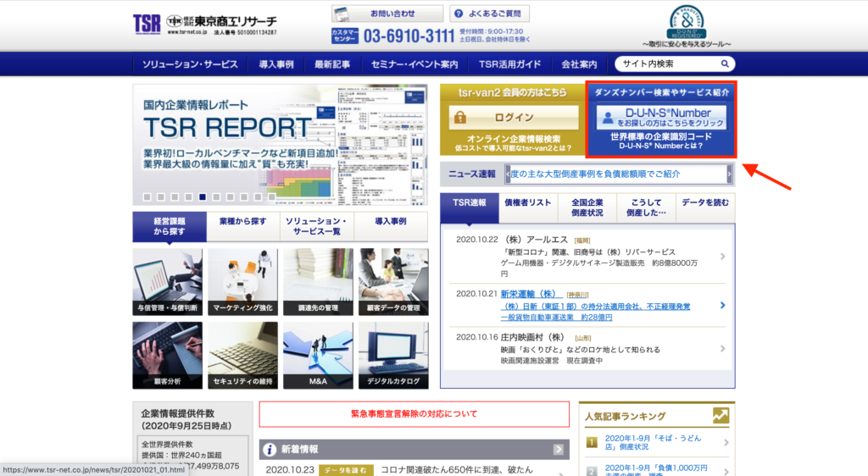Select the last carousel indicator dot

[272, 196]
